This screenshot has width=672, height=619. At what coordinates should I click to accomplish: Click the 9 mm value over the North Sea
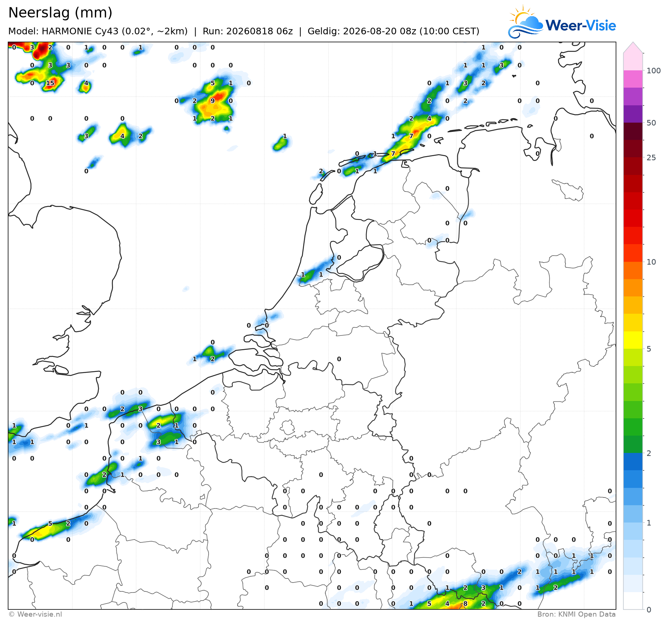pyautogui.click(x=213, y=101)
